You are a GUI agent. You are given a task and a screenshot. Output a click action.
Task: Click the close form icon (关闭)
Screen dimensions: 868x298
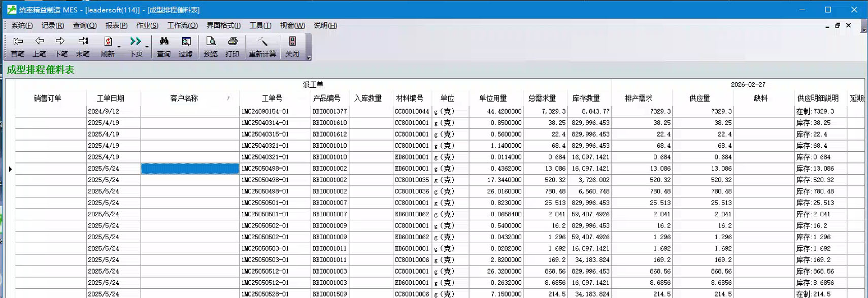292,46
